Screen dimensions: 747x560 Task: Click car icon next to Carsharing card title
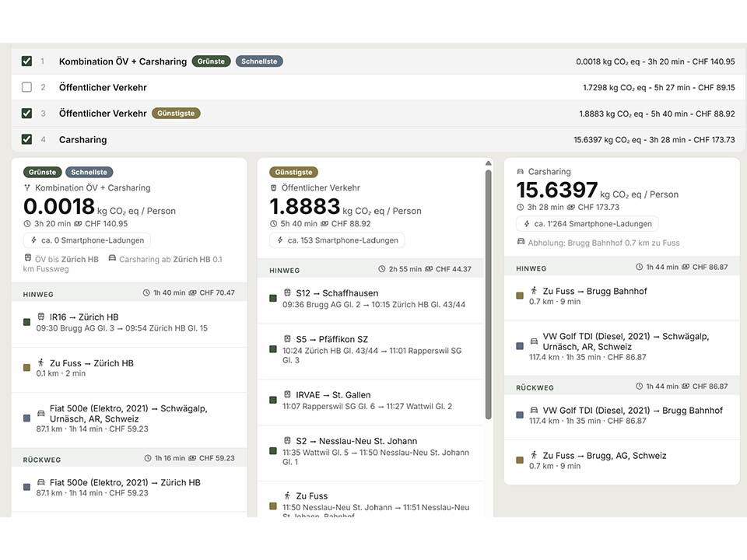point(521,171)
